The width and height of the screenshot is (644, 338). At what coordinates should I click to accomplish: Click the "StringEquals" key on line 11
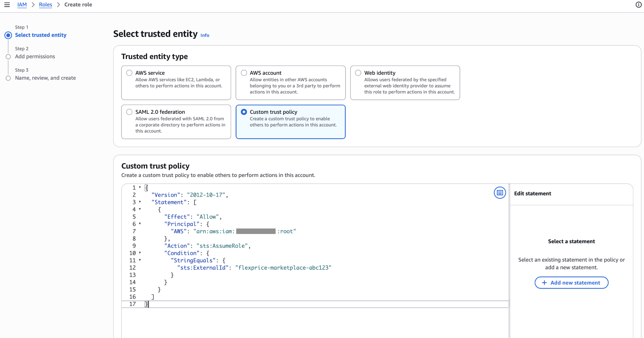point(193,261)
